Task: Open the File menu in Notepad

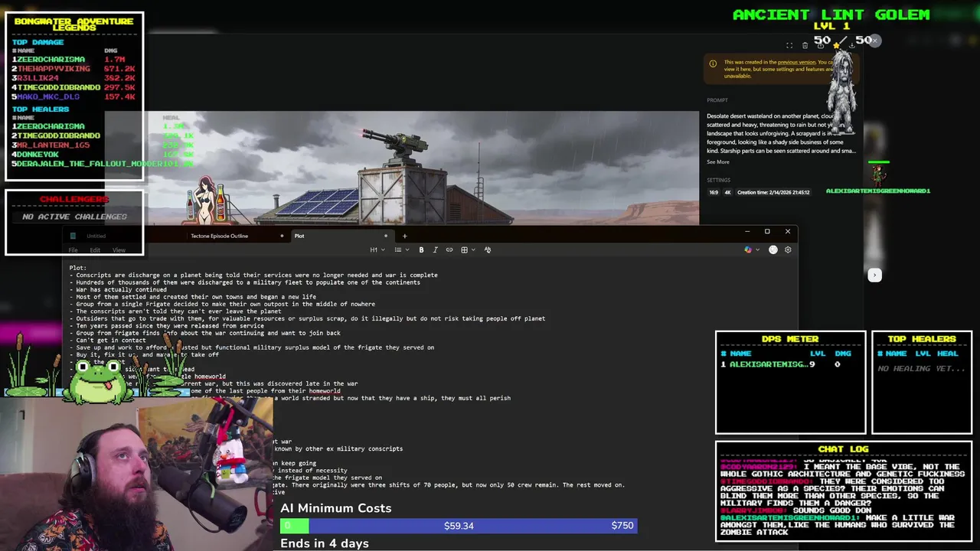Action: point(73,250)
